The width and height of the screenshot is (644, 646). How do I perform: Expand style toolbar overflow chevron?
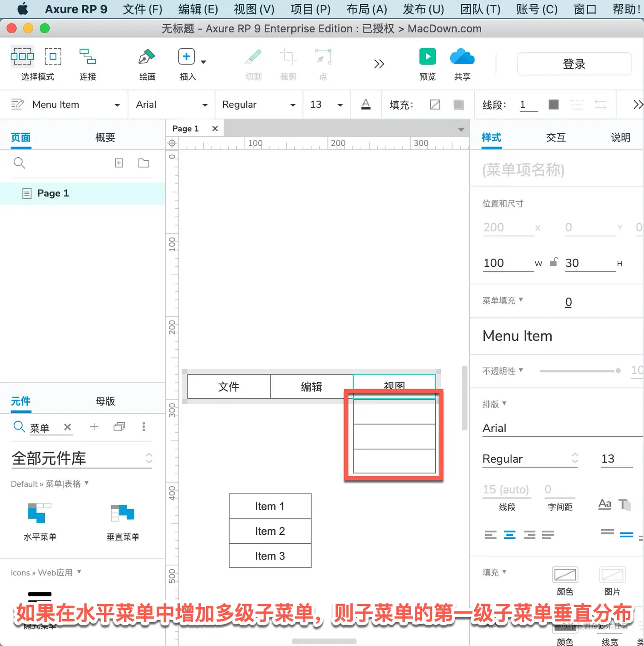pyautogui.click(x=638, y=105)
